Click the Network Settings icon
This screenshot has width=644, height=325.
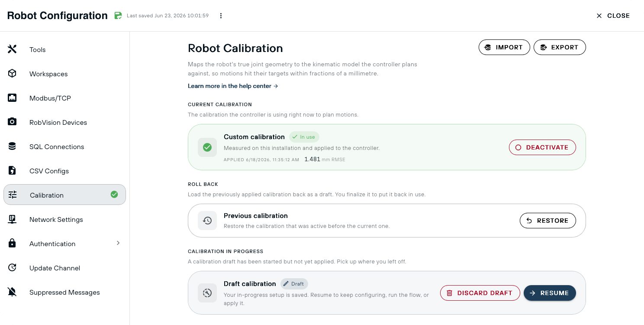pos(12,219)
